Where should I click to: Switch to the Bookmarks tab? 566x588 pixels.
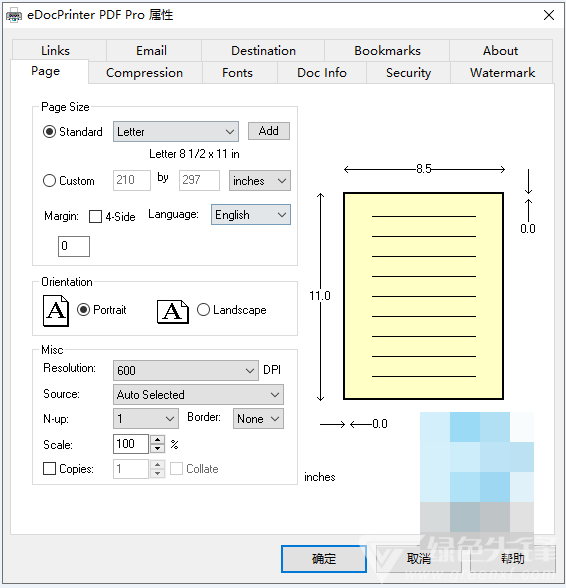coord(387,51)
